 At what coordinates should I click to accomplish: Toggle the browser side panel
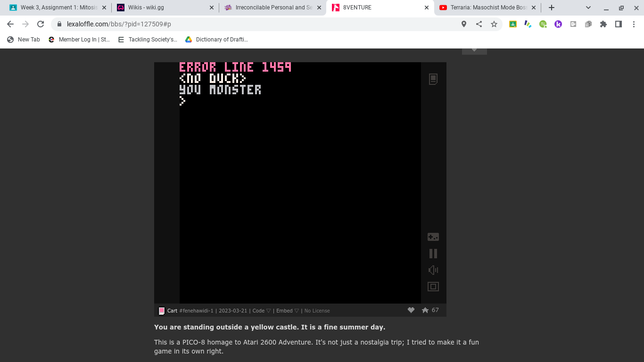(619, 24)
